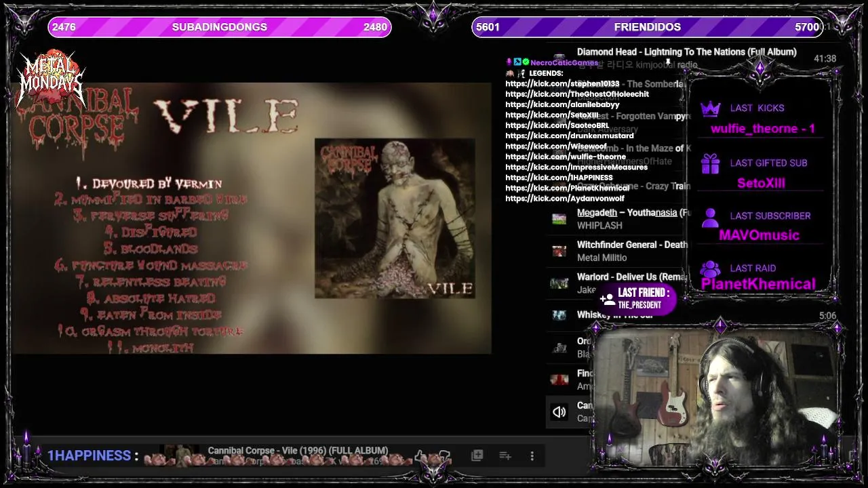Click the webcam feed of the streamer
Viewport: 868px width, 488px height.
715,396
